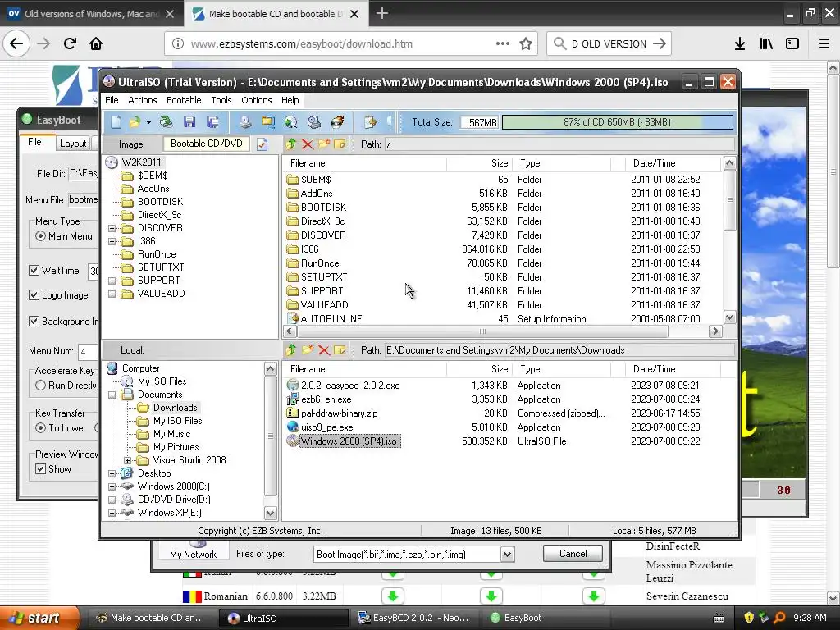Open the Options menu

[x=256, y=100]
